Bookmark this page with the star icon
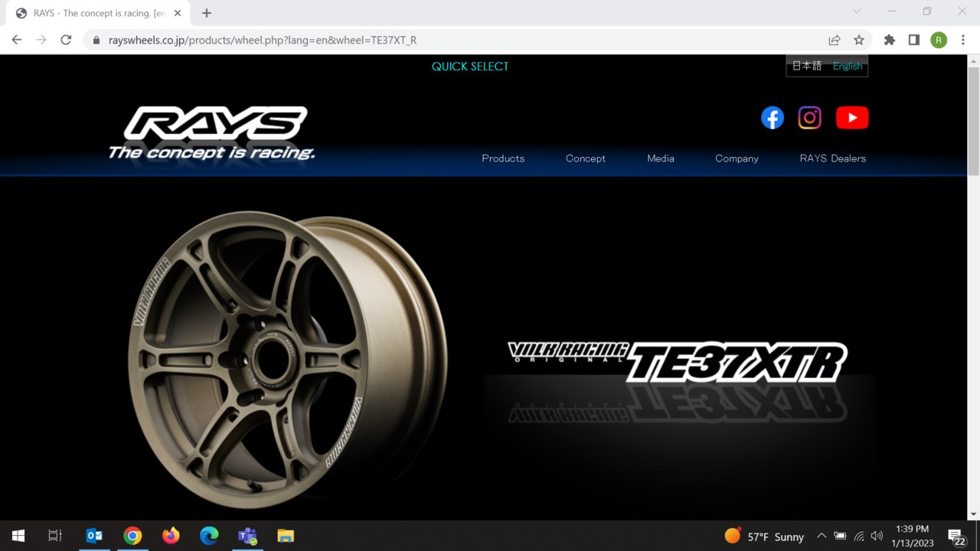The image size is (980, 551). (859, 40)
